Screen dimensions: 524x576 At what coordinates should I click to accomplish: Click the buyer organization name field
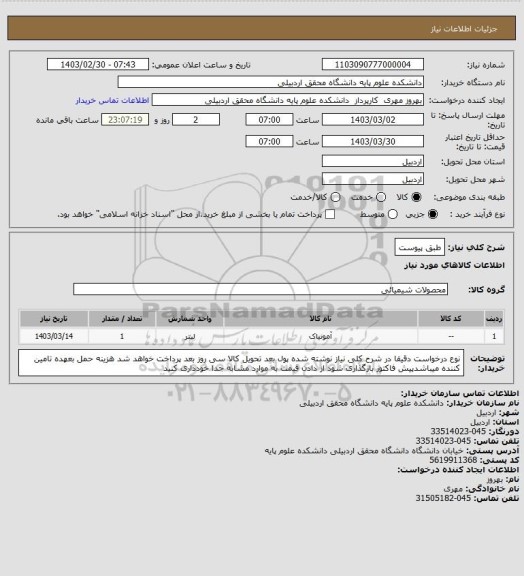[x=270, y=82]
